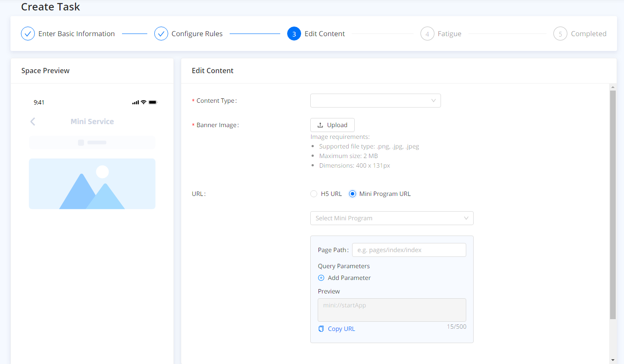624x364 pixels.
Task: Click Add Parameter under Query Parameters
Action: coord(349,278)
